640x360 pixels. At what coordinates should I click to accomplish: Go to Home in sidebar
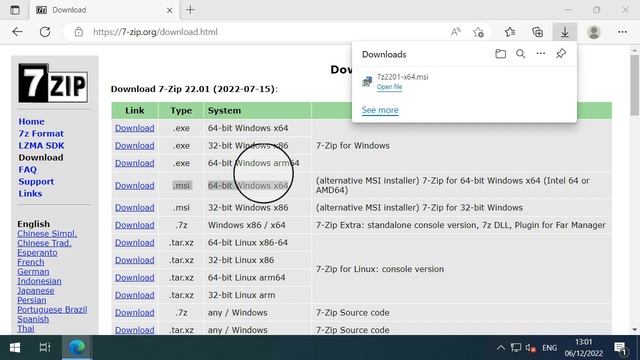click(31, 122)
